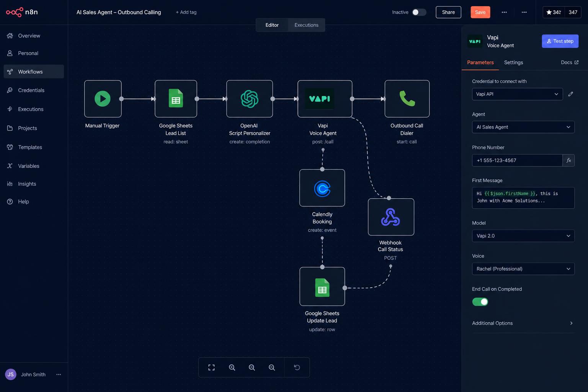This screenshot has height=392, width=588.
Task: Open the Voice dropdown showing Rachel (Professional)
Action: click(523, 269)
